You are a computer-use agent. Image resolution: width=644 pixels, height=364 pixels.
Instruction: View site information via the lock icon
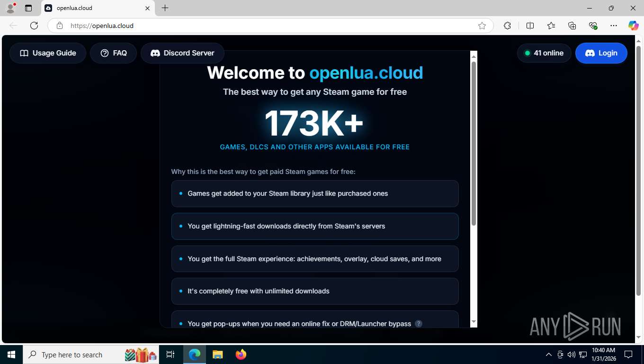pyautogui.click(x=60, y=26)
